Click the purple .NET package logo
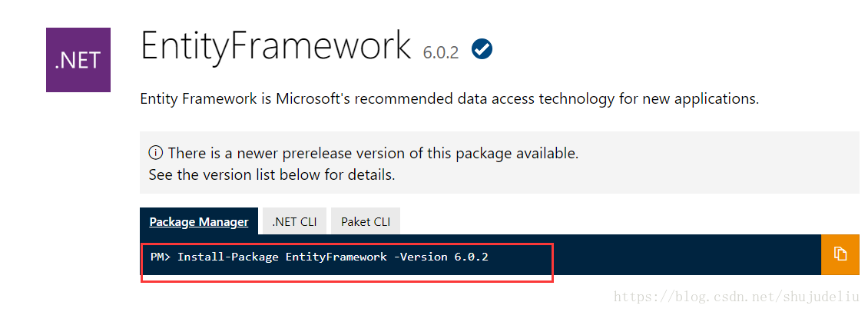Viewport: 868px width, 312px height. (x=78, y=60)
